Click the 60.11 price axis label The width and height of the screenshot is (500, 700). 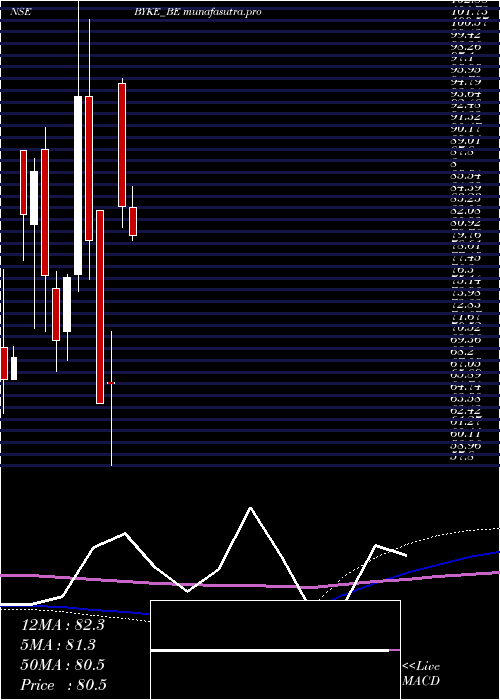(x=467, y=434)
